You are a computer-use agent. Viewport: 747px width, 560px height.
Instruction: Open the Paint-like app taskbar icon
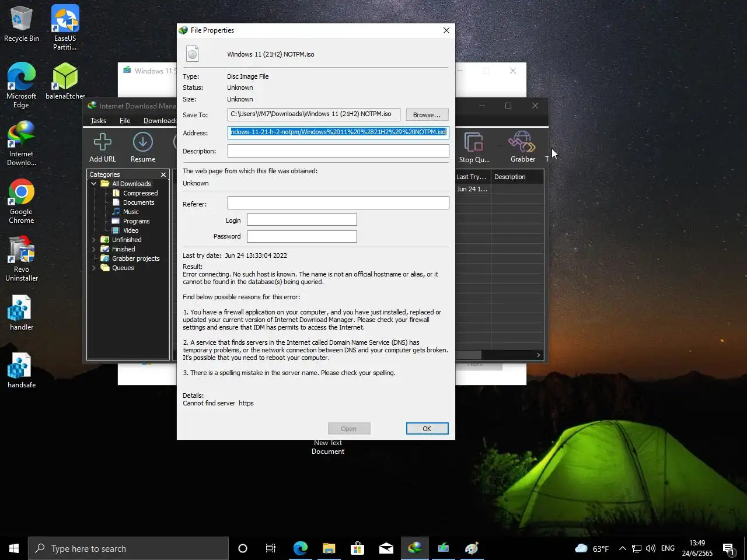pos(472,548)
